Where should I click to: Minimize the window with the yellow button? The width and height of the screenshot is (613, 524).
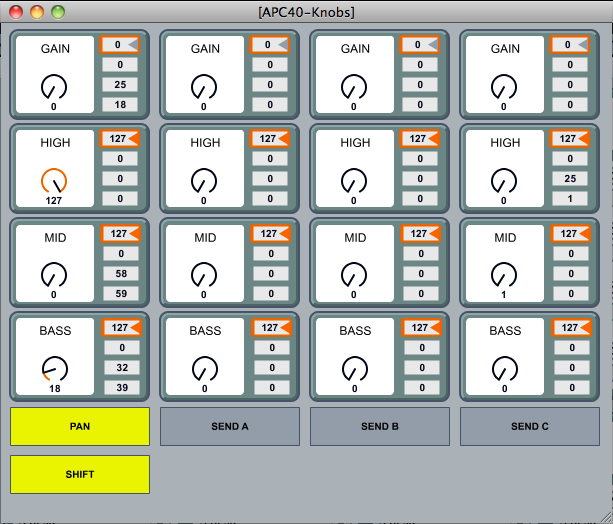pos(37,12)
